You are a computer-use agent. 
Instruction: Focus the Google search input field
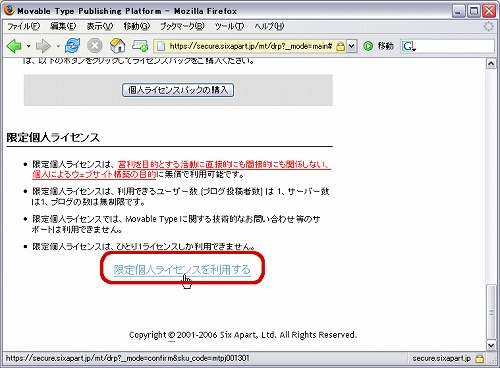455,46
